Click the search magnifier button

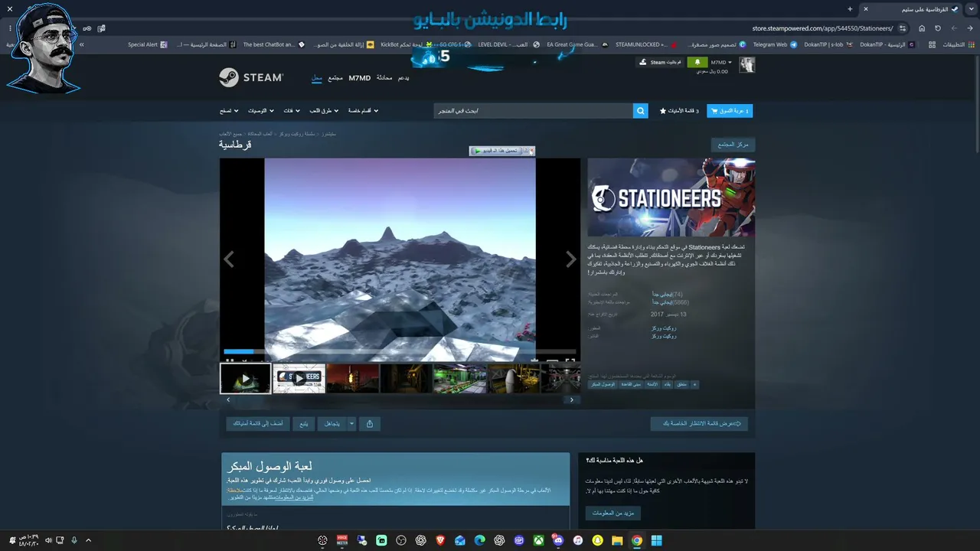(641, 111)
